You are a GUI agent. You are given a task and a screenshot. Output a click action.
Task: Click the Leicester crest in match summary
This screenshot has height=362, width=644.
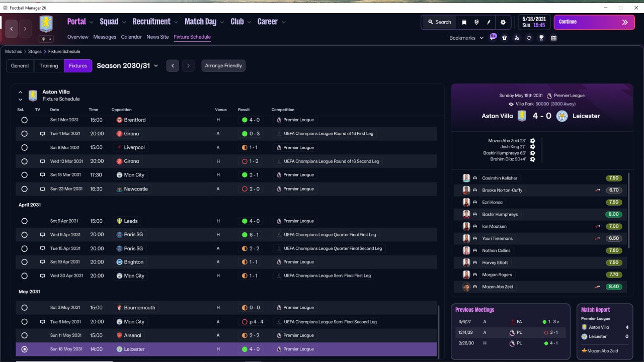562,116
